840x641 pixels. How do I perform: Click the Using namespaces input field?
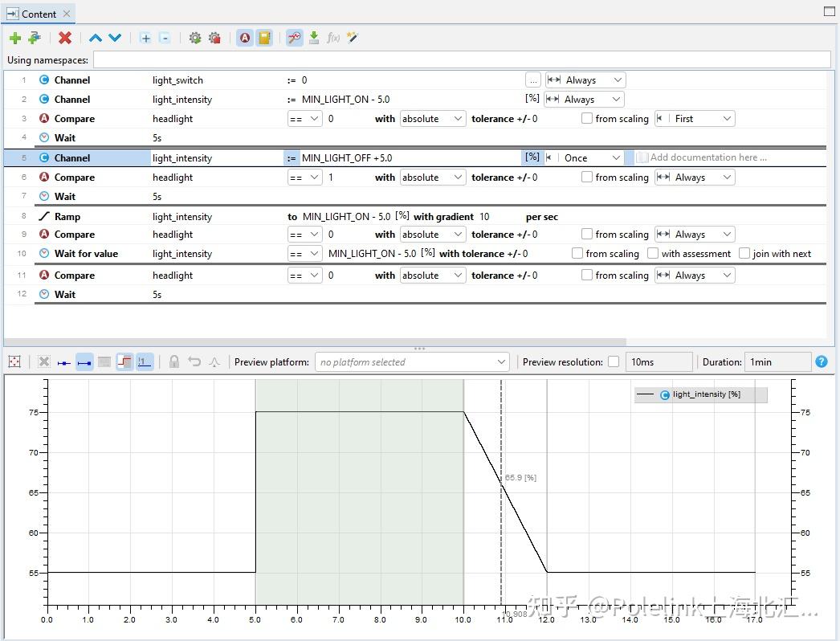[x=461, y=60]
